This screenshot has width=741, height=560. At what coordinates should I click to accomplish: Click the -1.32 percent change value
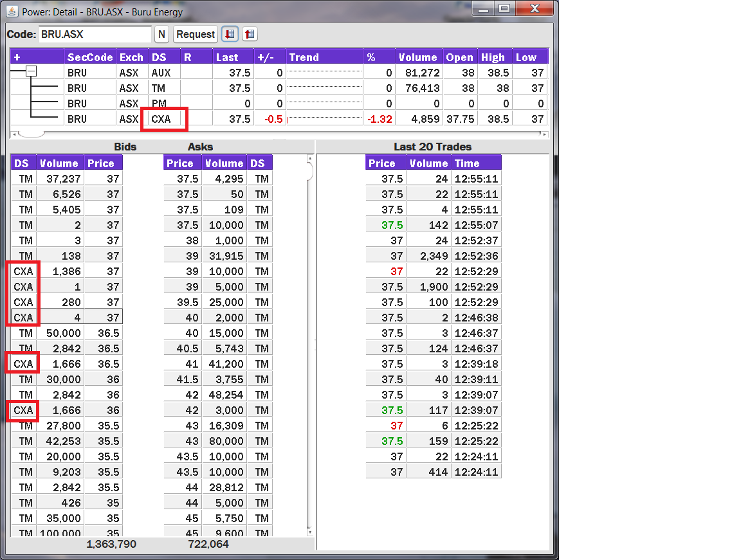coord(379,119)
